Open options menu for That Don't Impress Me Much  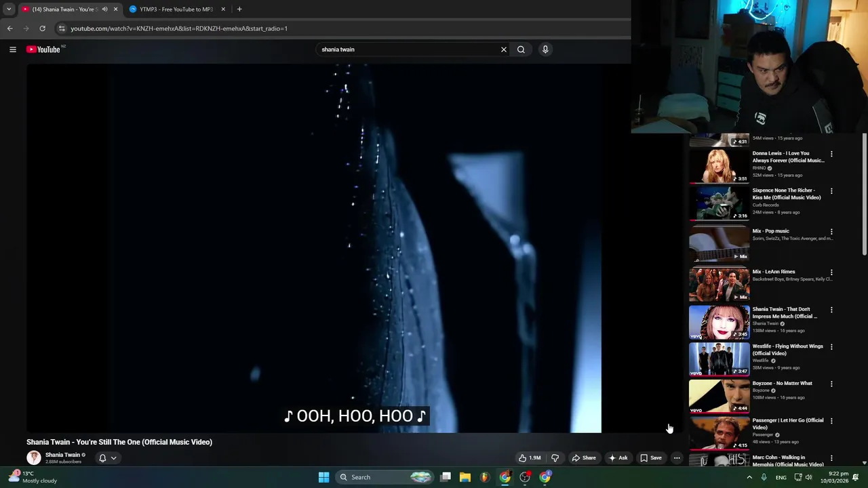tap(831, 310)
